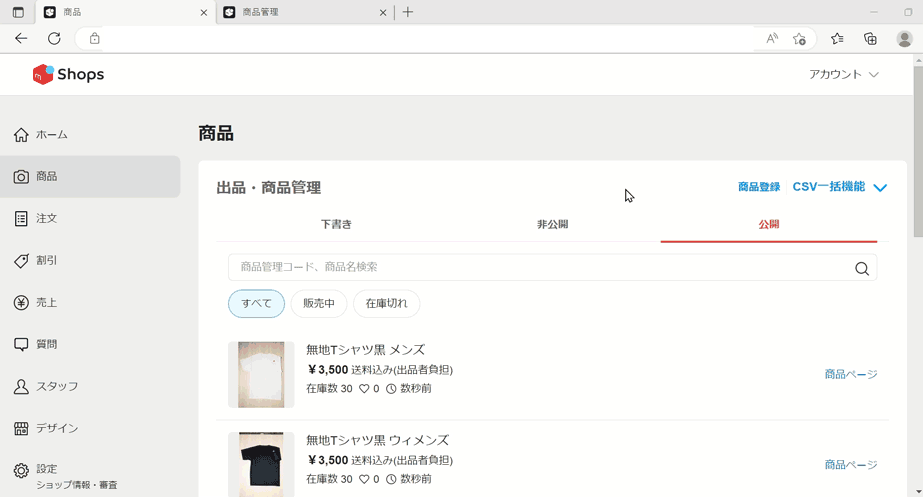
Task: Expand the CSV一括機能 dropdown
Action: [x=840, y=187]
